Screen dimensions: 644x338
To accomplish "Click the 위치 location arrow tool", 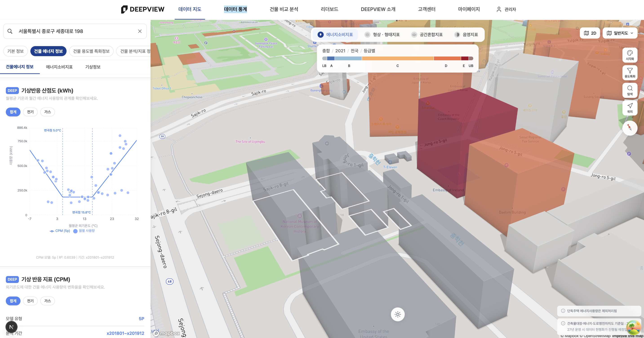I will click(x=629, y=108).
